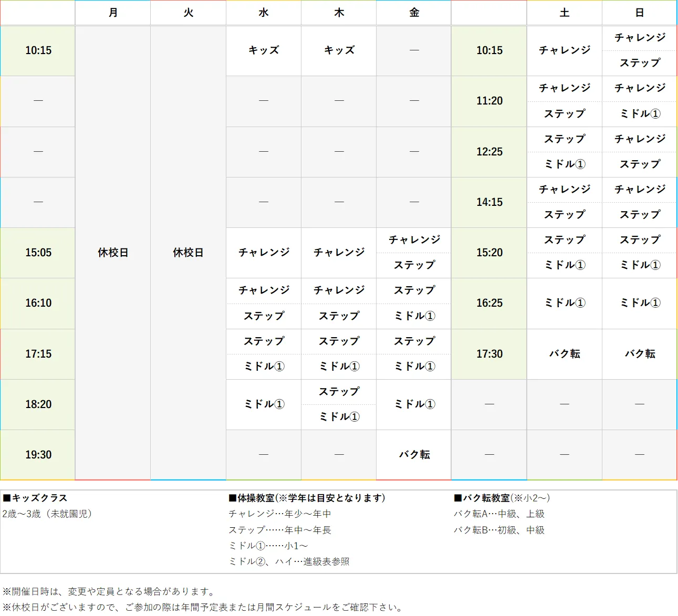Select 水曜15:05のチャレンジ class
This screenshot has height=616, width=678.
[x=263, y=253]
